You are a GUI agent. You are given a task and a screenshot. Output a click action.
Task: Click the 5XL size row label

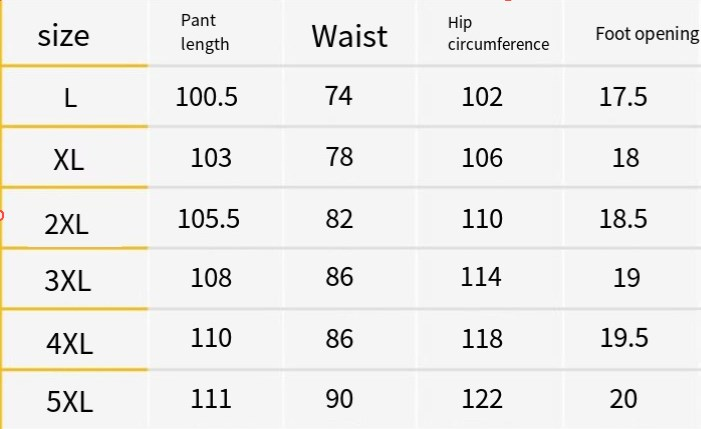[69, 403]
